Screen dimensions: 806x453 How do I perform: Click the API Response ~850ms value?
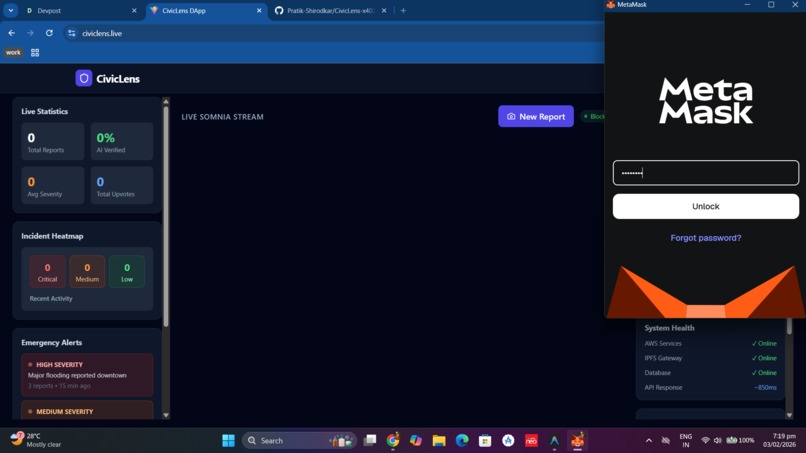765,388
